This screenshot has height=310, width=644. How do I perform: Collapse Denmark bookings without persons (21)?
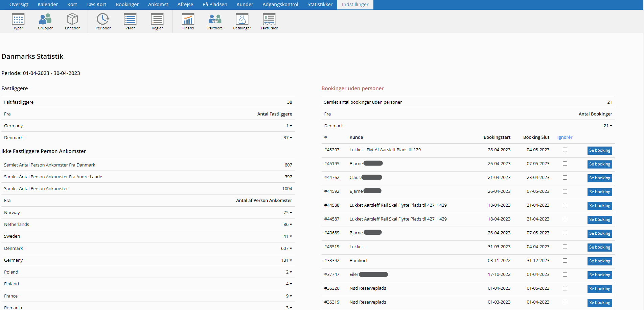tap(611, 126)
